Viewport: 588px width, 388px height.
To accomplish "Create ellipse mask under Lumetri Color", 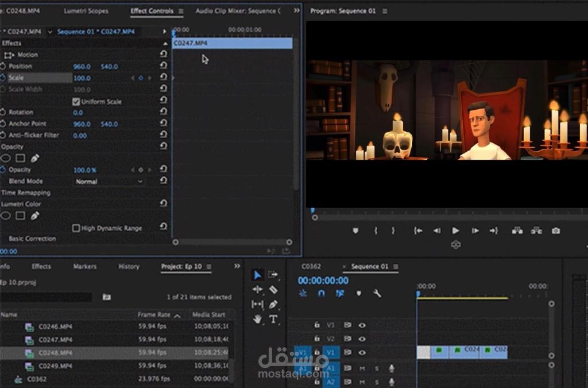I will (5, 216).
